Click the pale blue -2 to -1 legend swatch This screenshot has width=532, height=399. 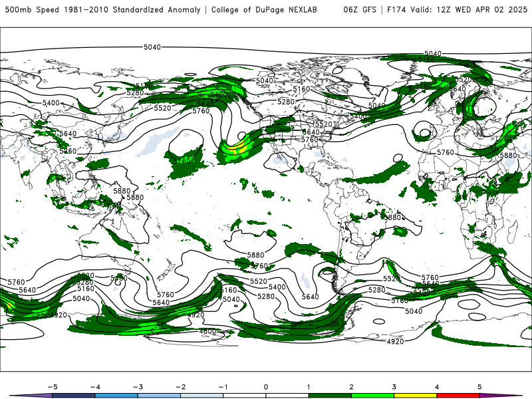(202, 396)
